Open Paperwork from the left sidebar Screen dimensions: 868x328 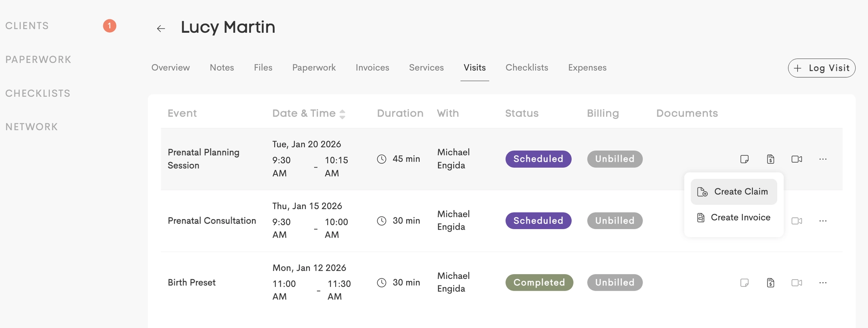(38, 59)
